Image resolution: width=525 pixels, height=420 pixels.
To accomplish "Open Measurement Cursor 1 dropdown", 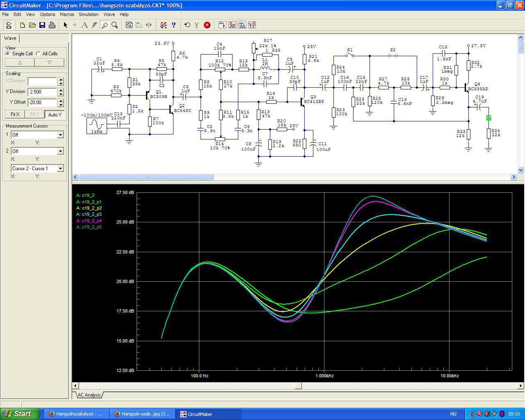I will click(60, 135).
